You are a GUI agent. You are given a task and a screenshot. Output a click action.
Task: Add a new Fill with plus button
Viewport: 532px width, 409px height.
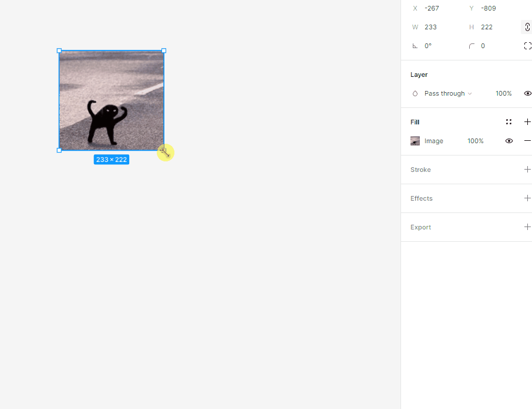click(x=527, y=121)
